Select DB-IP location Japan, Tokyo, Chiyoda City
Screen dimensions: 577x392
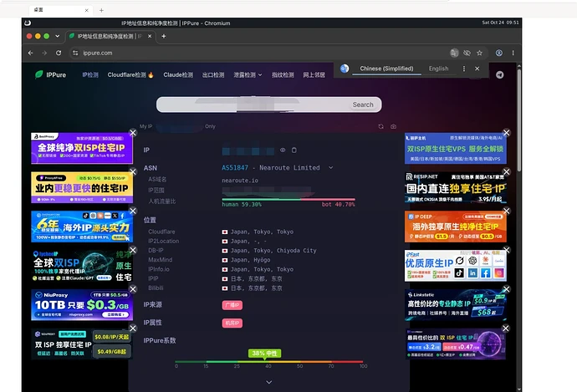pos(273,251)
